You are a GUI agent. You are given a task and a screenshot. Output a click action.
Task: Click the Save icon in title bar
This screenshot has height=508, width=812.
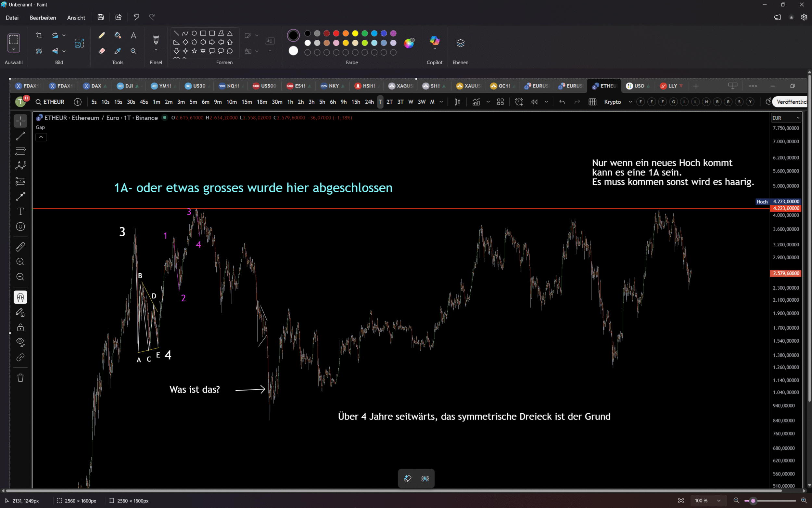[x=101, y=17]
